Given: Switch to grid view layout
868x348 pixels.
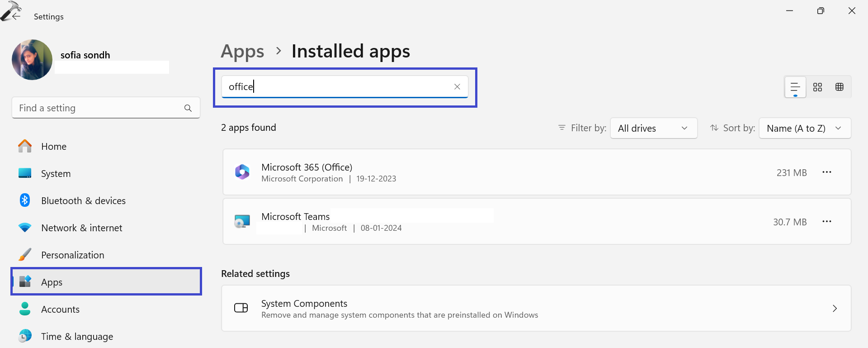Looking at the screenshot, I should pos(817,87).
